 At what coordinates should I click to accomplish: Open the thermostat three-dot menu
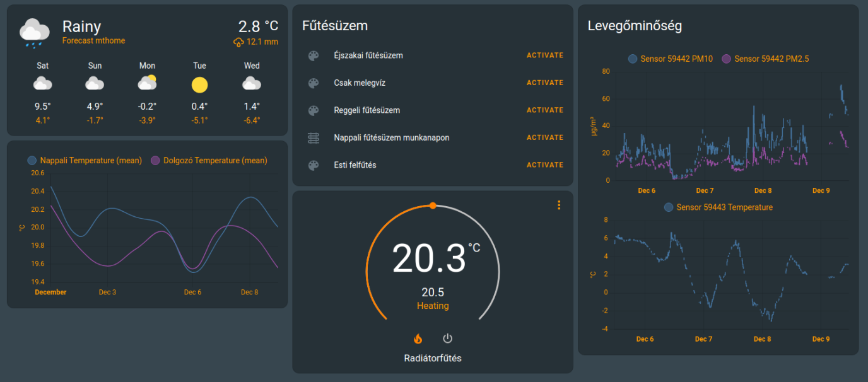click(x=558, y=205)
